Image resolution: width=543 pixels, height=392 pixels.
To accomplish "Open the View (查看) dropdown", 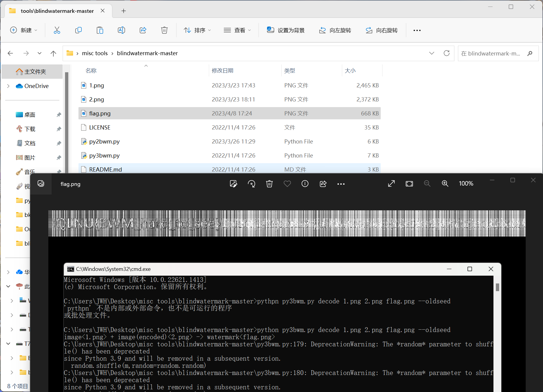I will [237, 30].
